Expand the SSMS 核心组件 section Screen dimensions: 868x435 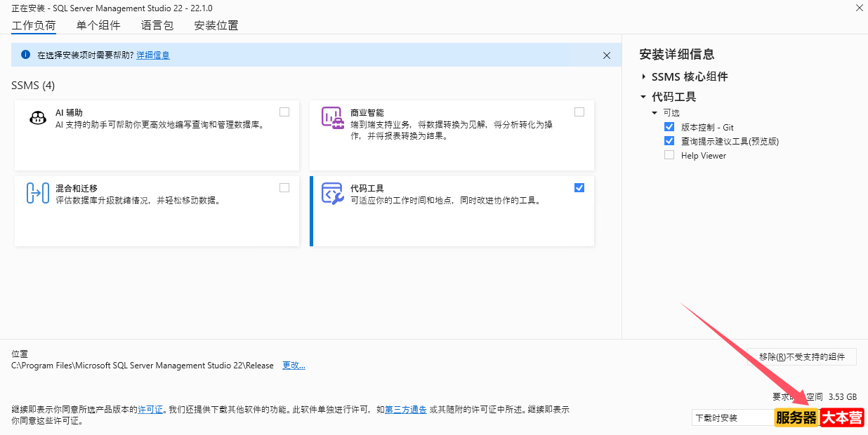point(643,76)
